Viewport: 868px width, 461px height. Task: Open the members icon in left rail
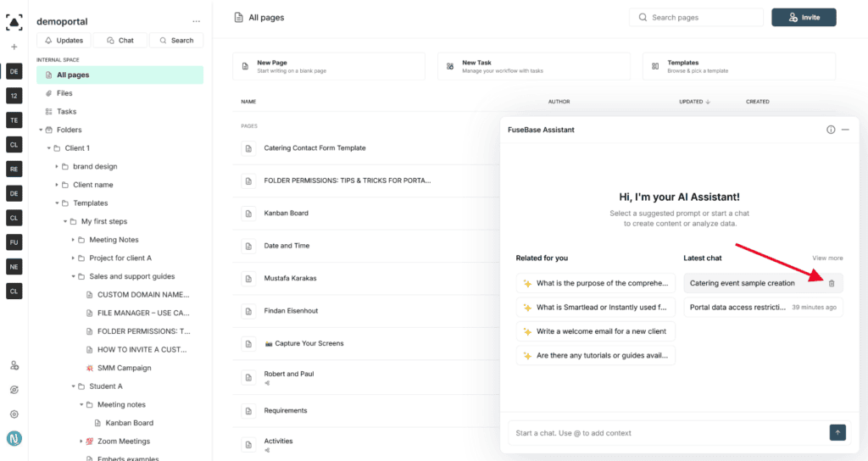pyautogui.click(x=14, y=366)
